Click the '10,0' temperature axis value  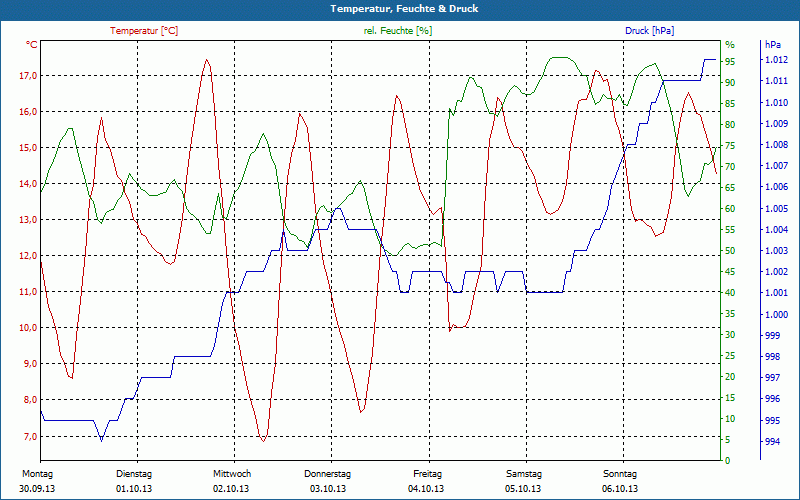(x=28, y=328)
